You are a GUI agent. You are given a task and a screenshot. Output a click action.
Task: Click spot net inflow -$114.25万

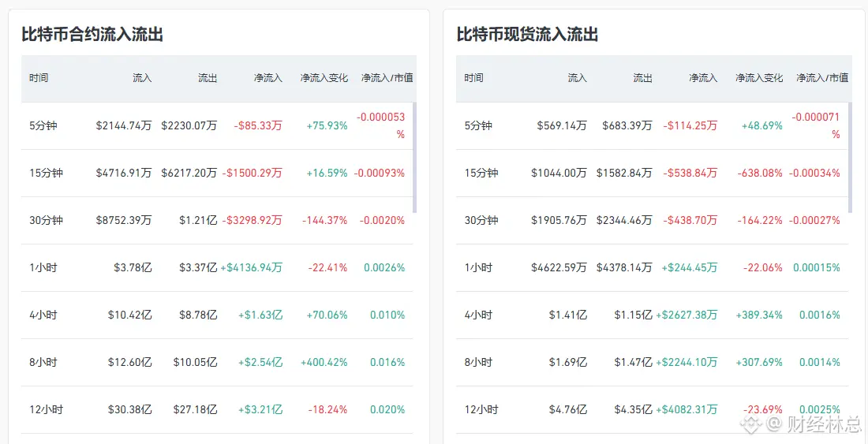[x=690, y=125]
